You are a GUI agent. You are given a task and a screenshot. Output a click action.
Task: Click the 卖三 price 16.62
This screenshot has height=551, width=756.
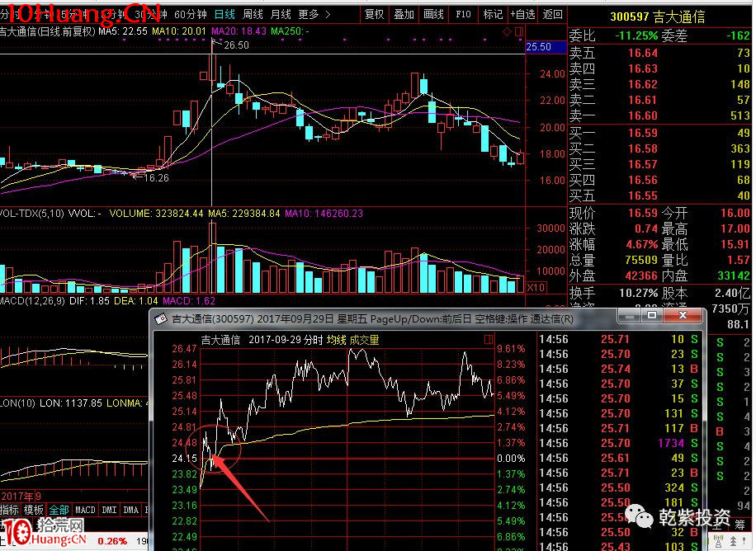pyautogui.click(x=642, y=84)
